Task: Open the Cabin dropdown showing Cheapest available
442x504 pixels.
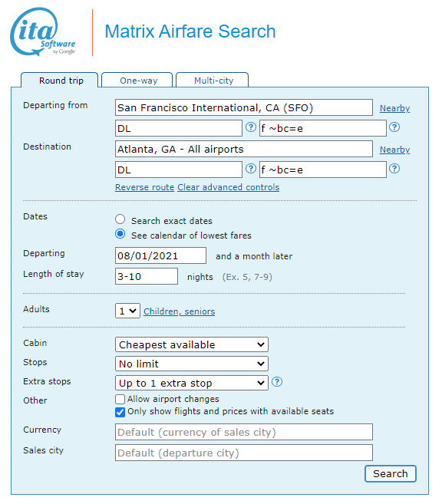Action: (x=192, y=344)
